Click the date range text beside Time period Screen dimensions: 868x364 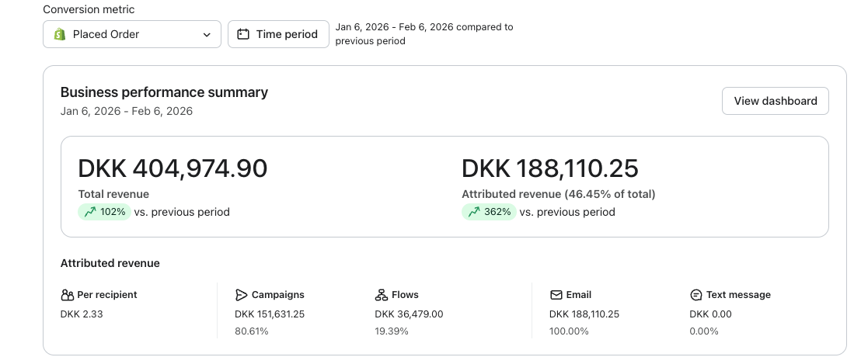(424, 33)
